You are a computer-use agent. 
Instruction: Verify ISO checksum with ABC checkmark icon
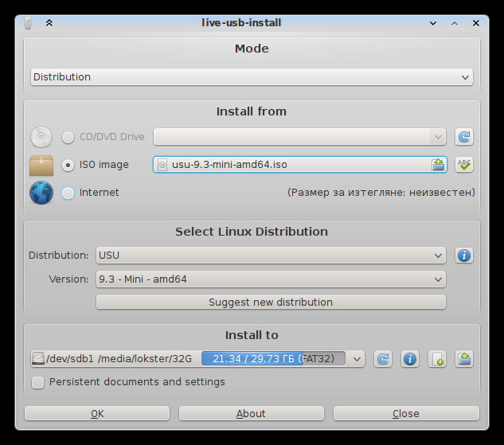pos(464,165)
